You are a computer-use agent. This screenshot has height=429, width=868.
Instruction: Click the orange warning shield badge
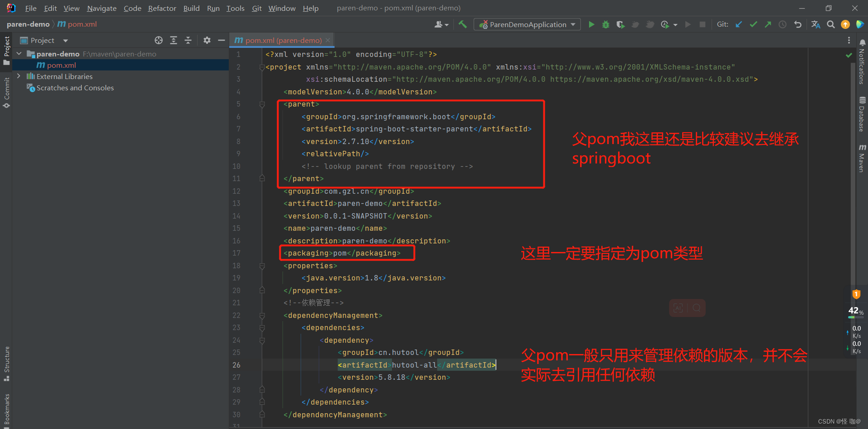click(856, 294)
